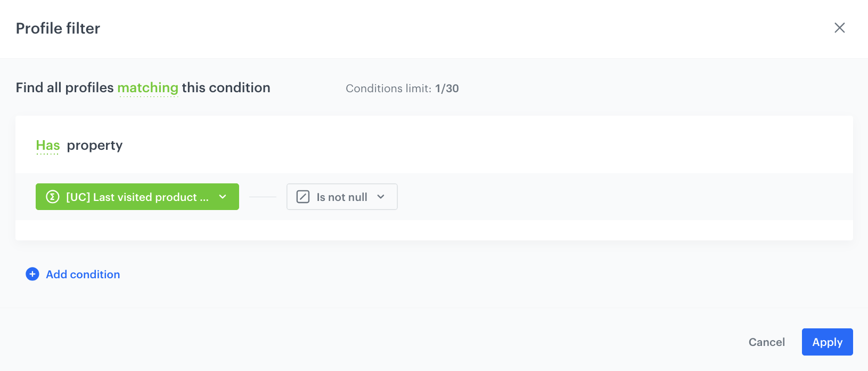Click the 'property' label next to Has
This screenshot has width=868, height=371.
point(95,146)
